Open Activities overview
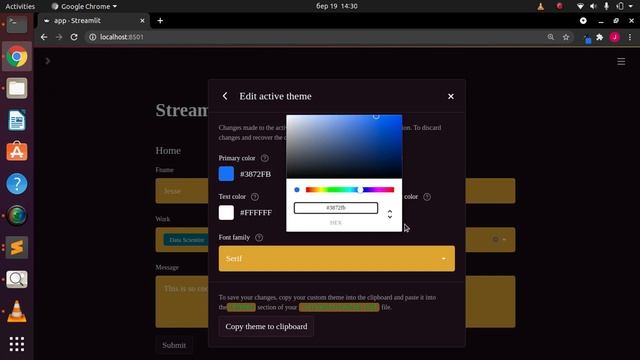Screen dimensions: 640x360 click(x=20, y=6)
